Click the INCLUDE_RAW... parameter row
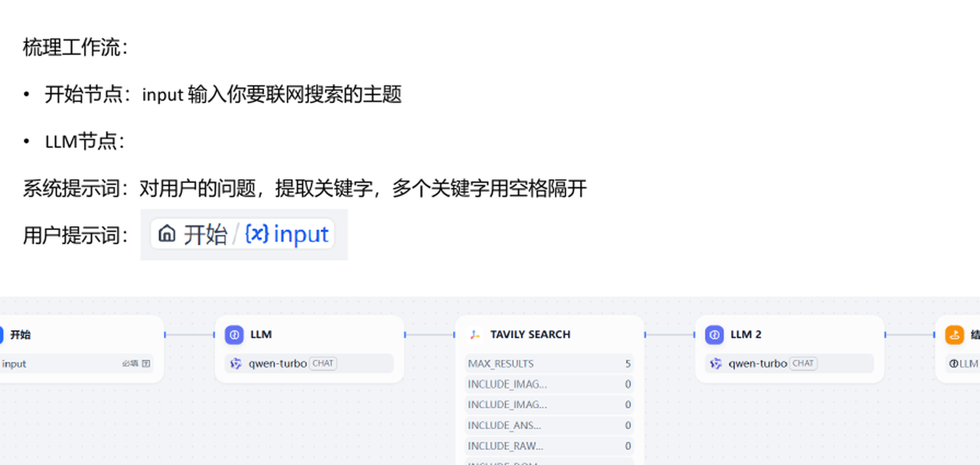This screenshot has height=465, width=980. click(549, 446)
